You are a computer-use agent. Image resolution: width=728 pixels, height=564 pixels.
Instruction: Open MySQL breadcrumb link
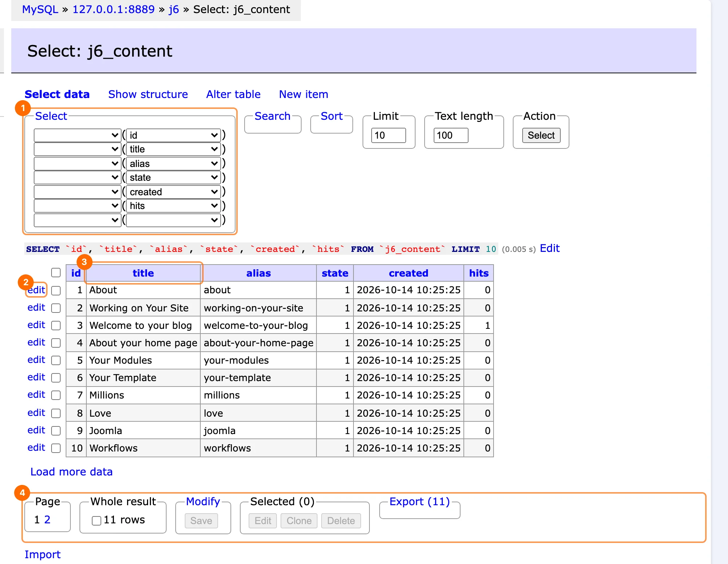click(x=40, y=9)
